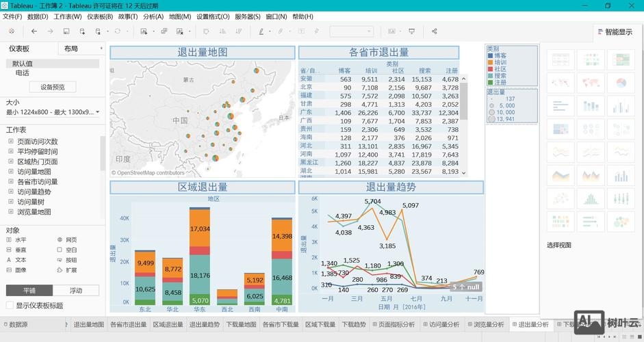Screen dimensions: 644x342
Task: Click the 智能显示 Show Me button
Action: (x=615, y=31)
